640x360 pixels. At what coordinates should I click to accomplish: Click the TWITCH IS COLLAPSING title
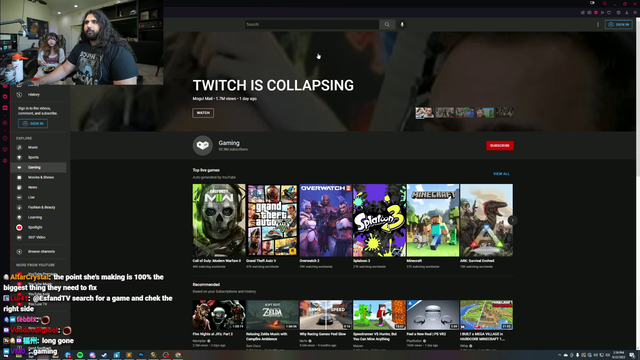pos(273,85)
